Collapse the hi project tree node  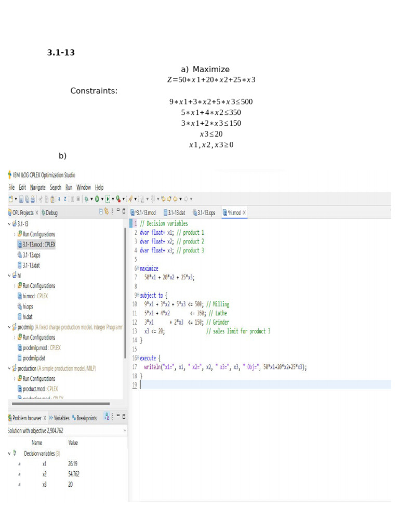coord(9,275)
